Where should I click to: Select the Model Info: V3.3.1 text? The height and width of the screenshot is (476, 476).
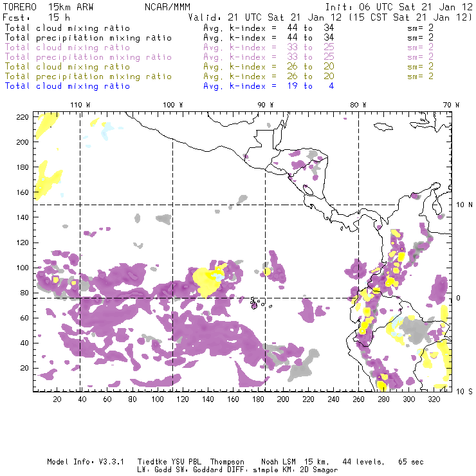[x=86, y=462]
